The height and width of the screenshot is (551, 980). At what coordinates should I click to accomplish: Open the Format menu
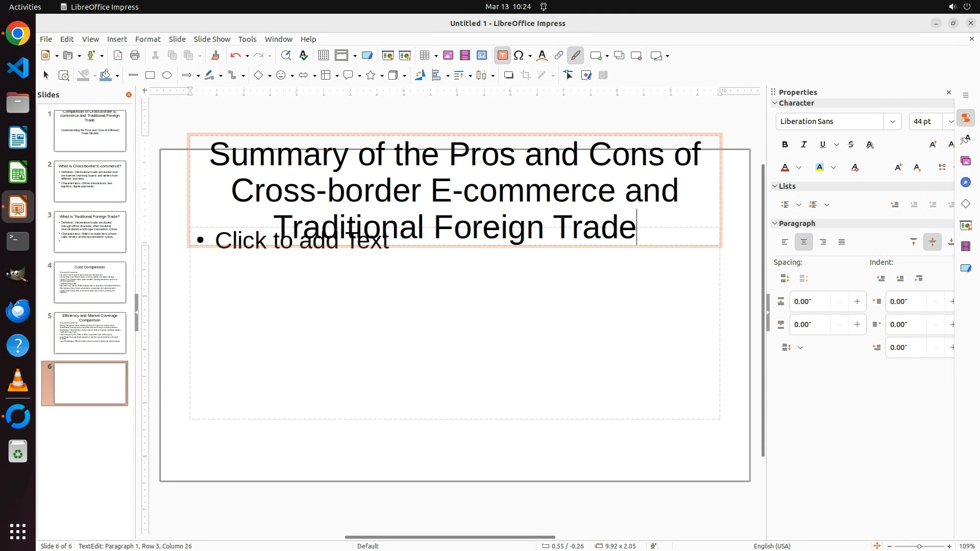point(148,39)
